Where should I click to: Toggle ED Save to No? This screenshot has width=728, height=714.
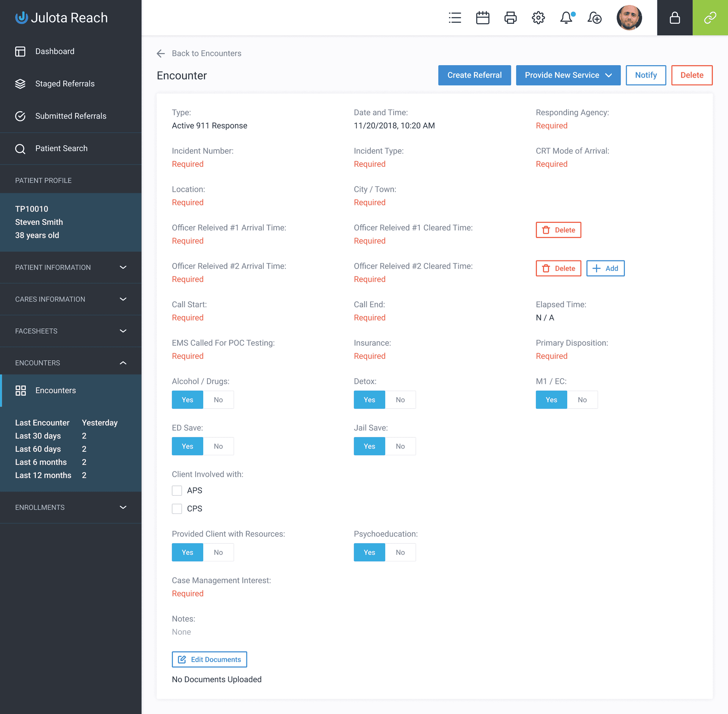point(218,446)
